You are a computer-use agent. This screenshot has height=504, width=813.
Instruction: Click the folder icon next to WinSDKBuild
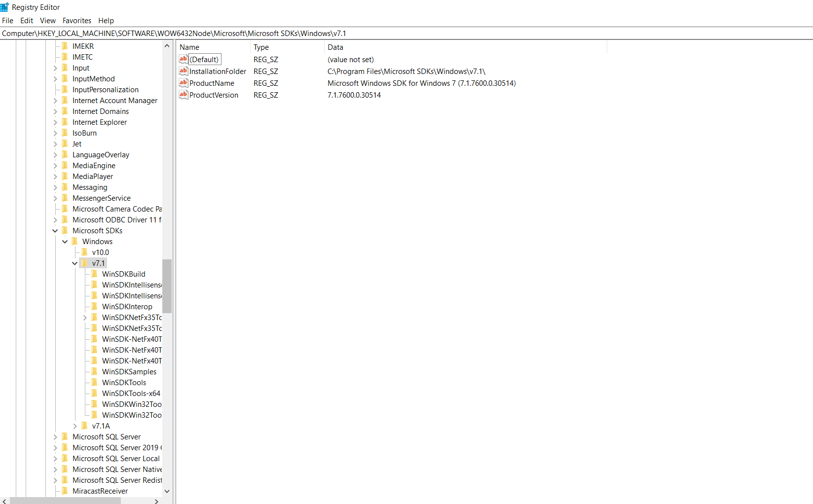[95, 274]
